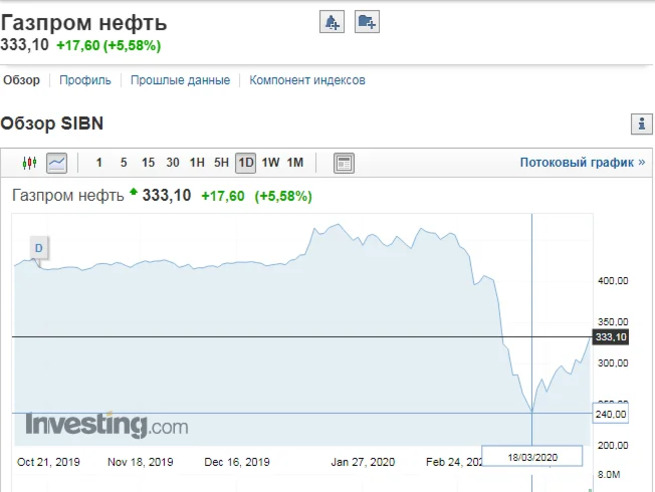
Task: Open the Потоковый график link
Action: click(582, 162)
